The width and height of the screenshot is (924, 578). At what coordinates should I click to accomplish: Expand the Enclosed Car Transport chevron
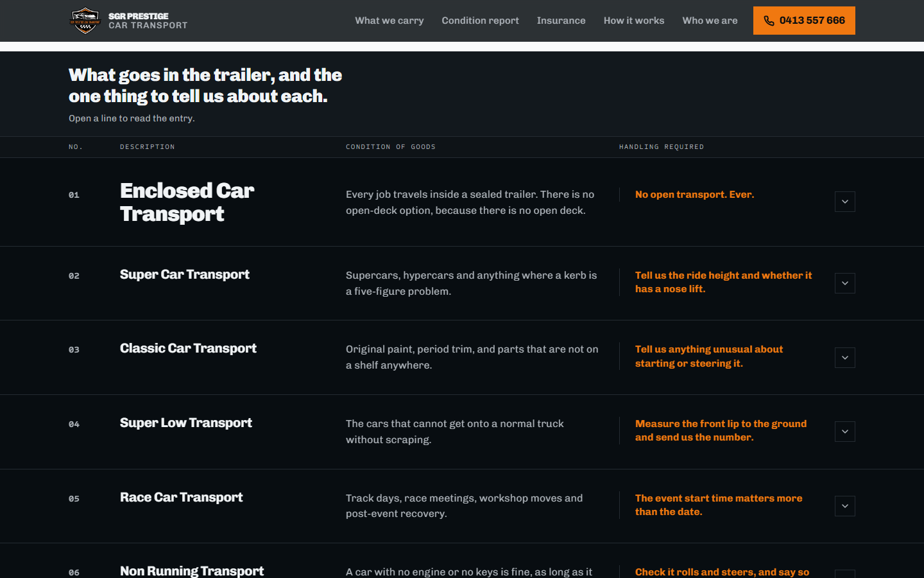click(845, 202)
